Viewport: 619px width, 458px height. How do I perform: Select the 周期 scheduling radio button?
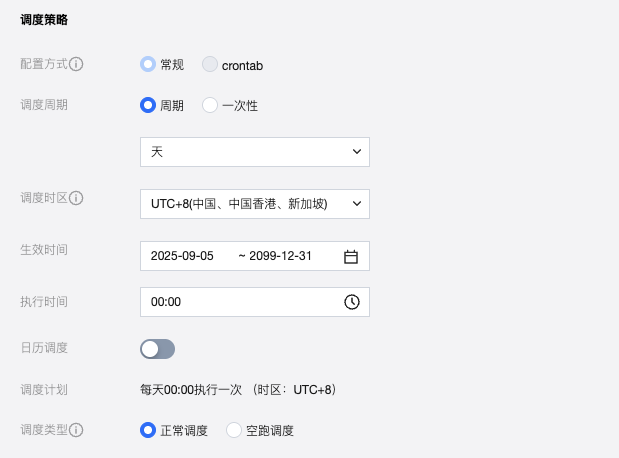148,105
